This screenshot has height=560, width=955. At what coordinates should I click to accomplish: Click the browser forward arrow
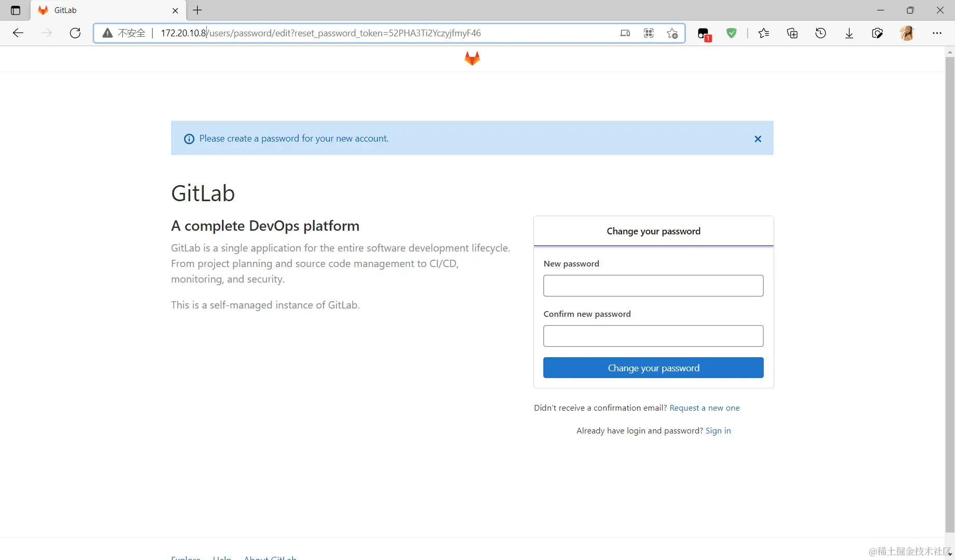[x=47, y=33]
